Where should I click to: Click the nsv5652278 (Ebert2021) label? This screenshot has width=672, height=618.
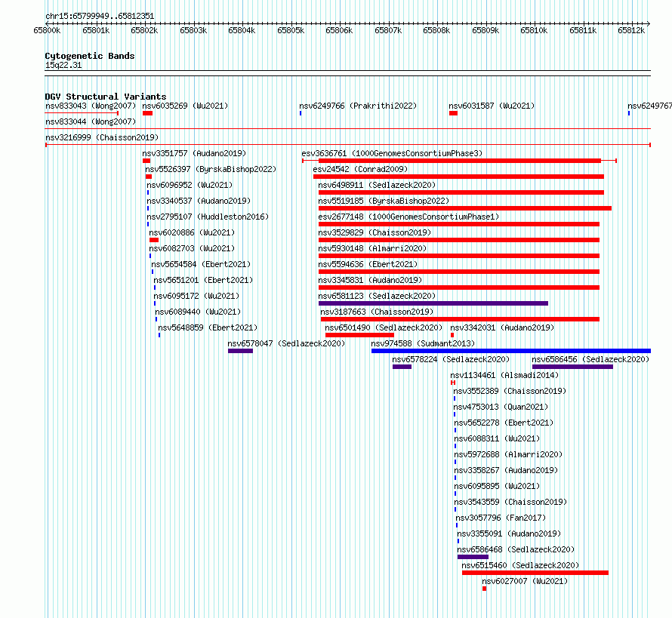pyautogui.click(x=504, y=423)
